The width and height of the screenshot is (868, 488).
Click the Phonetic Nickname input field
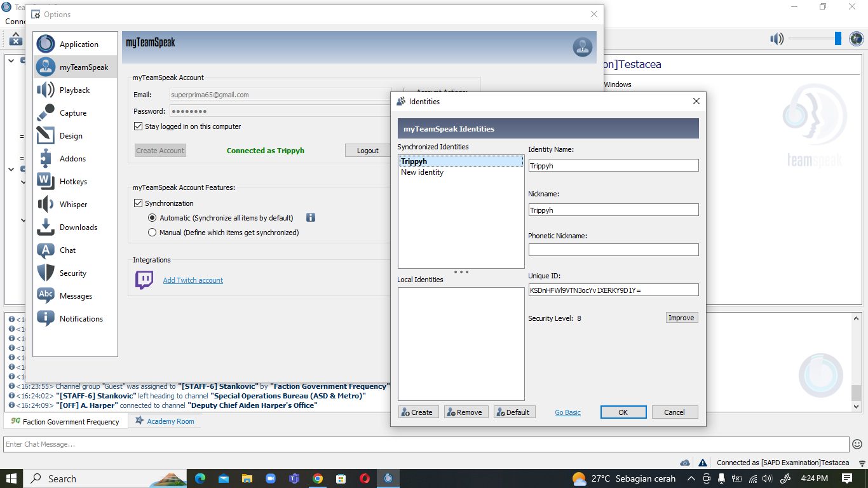[613, 250]
